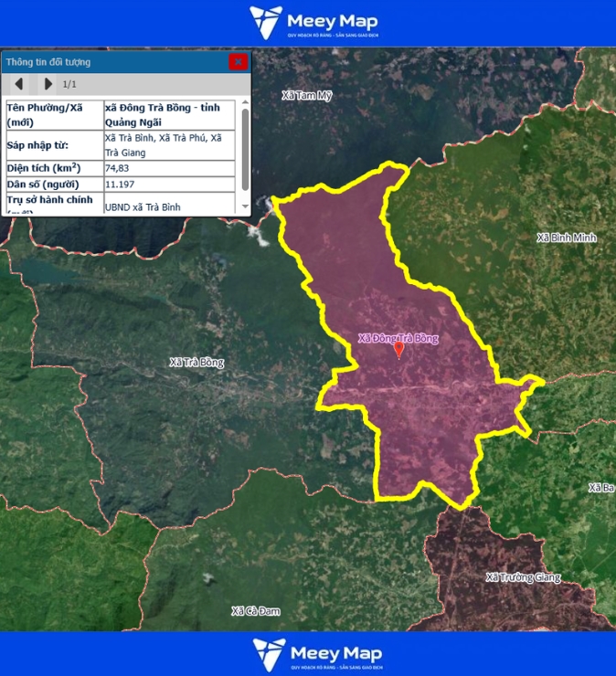Select the Xã Bình Minh map label
This screenshot has width=616, height=676.
(x=566, y=238)
